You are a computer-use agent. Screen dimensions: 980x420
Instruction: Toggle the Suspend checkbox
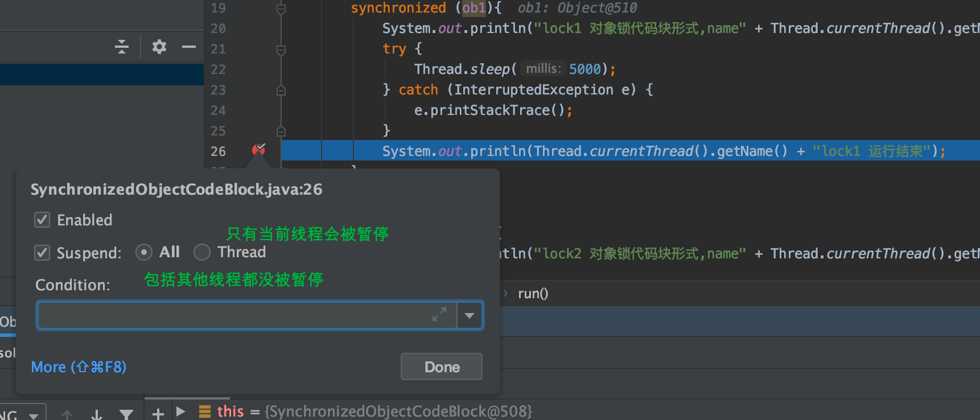pos(42,253)
